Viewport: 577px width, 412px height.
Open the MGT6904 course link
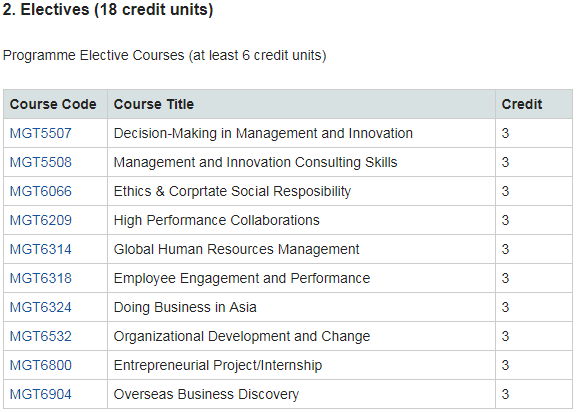coord(40,394)
